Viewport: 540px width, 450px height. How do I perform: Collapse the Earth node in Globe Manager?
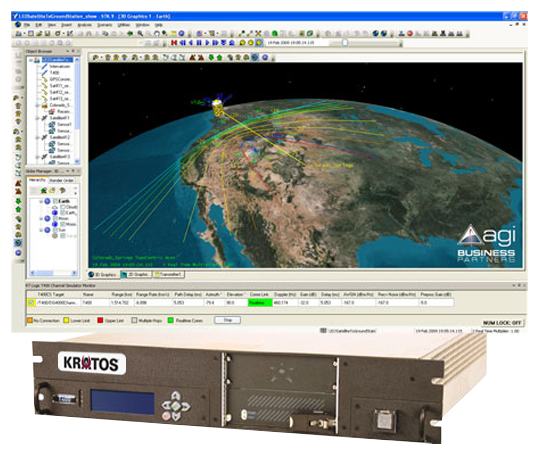[41, 201]
